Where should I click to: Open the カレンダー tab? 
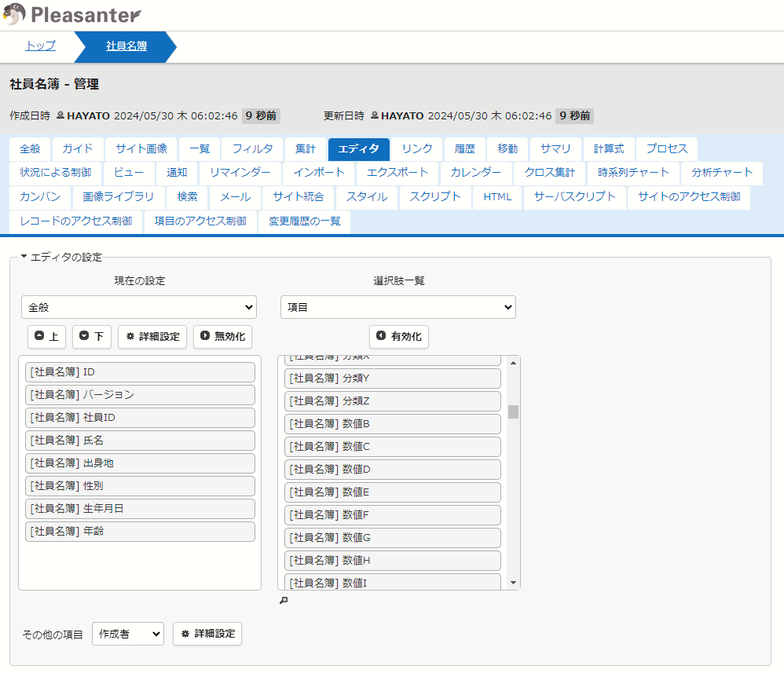click(476, 173)
